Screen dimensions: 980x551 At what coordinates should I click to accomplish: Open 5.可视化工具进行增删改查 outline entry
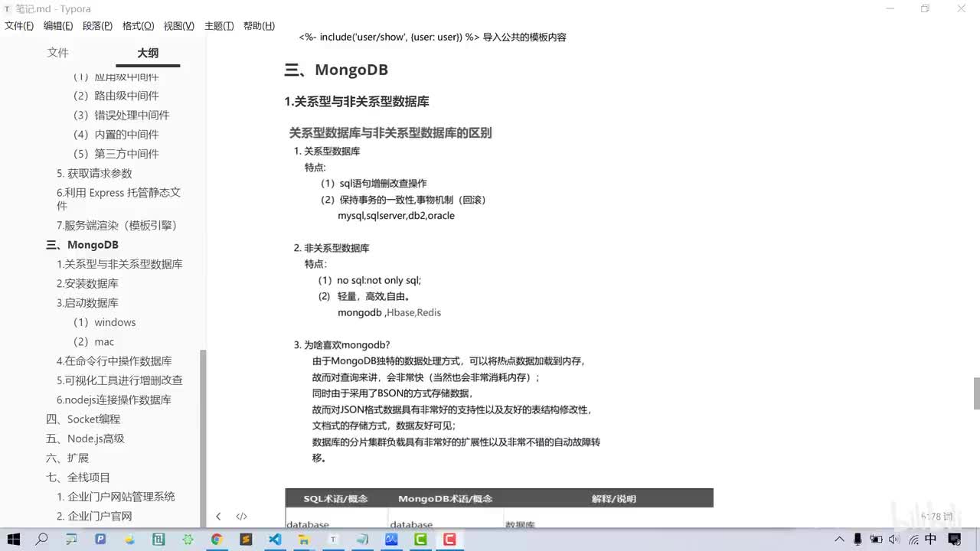(119, 380)
